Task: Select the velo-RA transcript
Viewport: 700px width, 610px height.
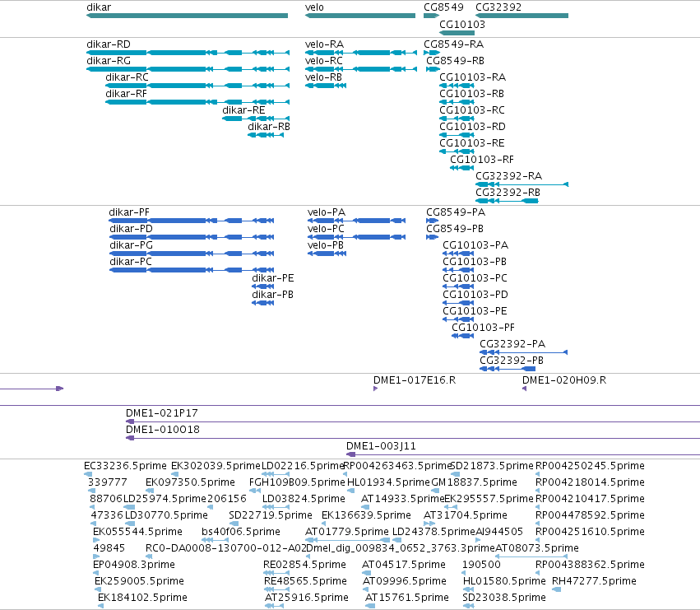Action: tap(361, 53)
